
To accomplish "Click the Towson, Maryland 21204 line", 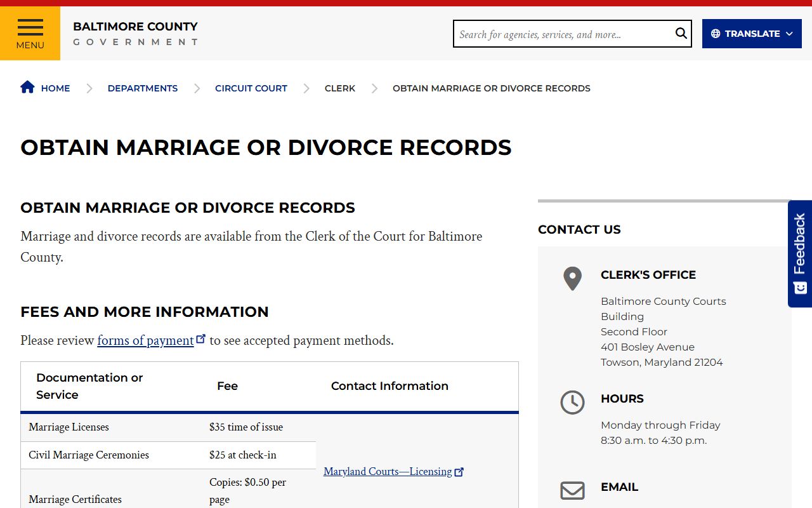I will pos(662,363).
